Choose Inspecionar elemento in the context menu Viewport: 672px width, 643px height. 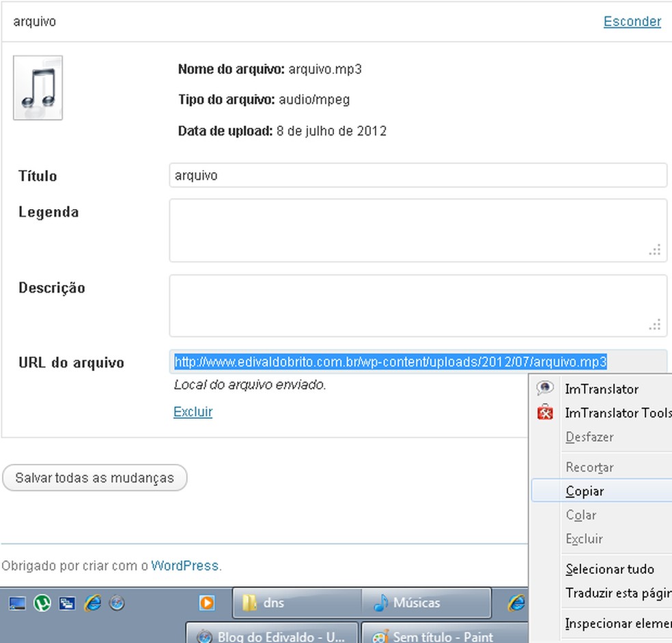click(x=602, y=623)
